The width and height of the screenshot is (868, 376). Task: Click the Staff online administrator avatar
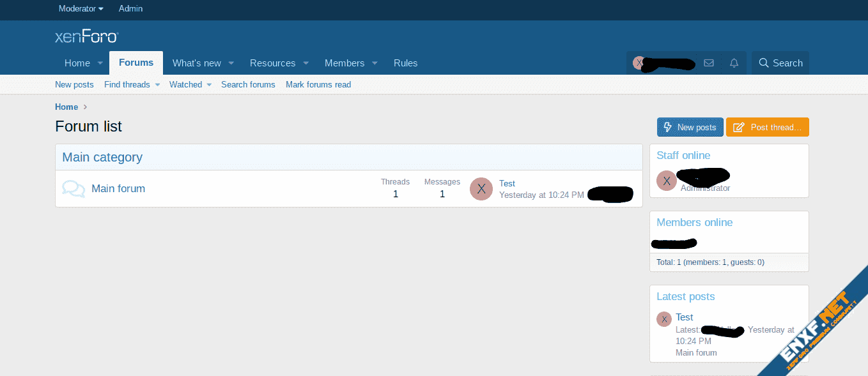click(667, 181)
